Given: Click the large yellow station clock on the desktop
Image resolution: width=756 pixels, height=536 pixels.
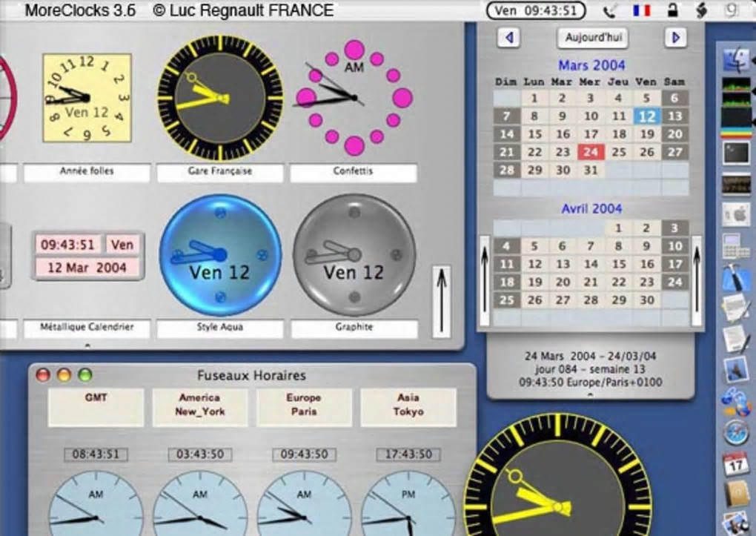Looking at the screenshot, I should pyautogui.click(x=558, y=483).
